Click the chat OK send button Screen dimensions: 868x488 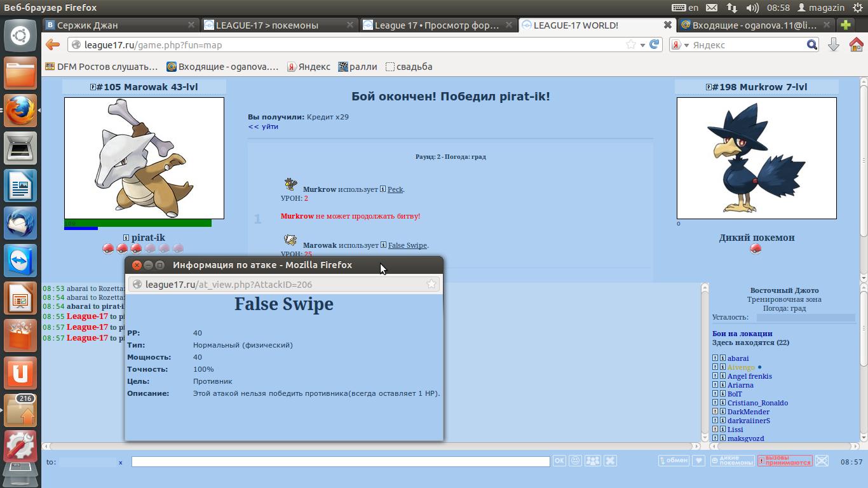[x=559, y=461]
